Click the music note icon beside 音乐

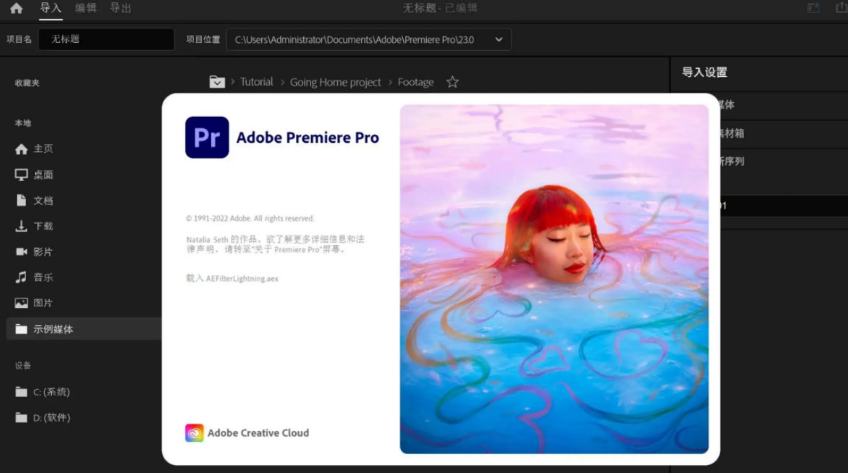point(21,277)
